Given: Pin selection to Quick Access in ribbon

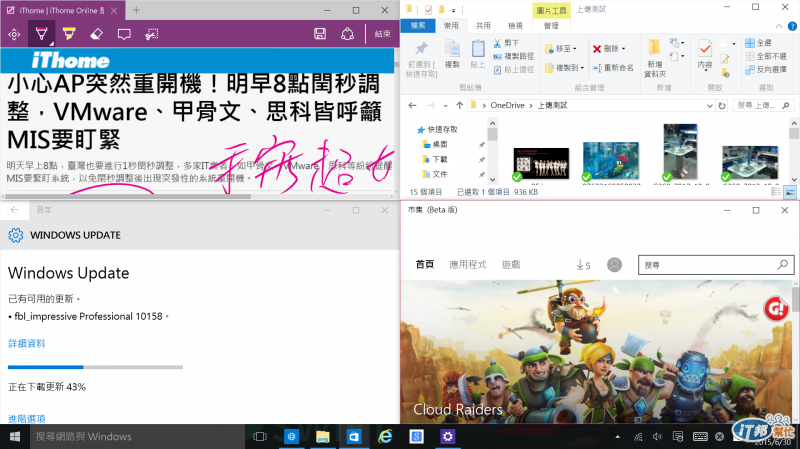Looking at the screenshot, I should coord(421,59).
